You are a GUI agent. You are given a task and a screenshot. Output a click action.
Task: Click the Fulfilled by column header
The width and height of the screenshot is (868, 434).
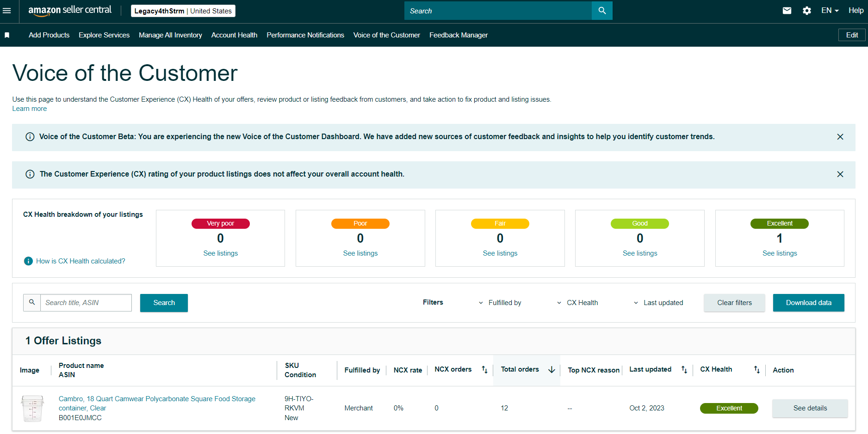(x=362, y=370)
